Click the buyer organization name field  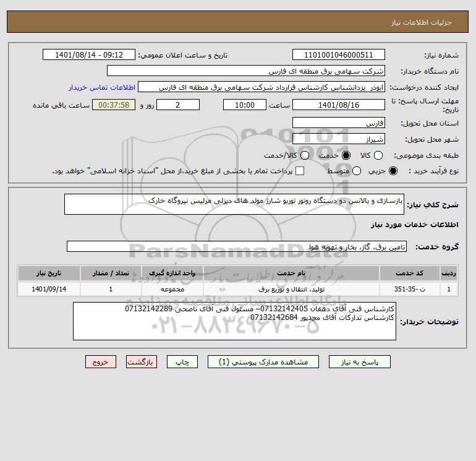pyautogui.click(x=246, y=71)
